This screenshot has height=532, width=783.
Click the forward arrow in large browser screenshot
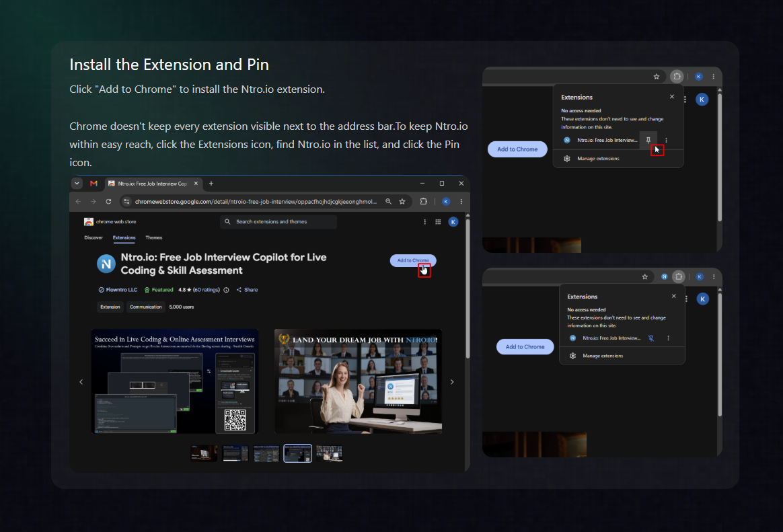pos(94,202)
